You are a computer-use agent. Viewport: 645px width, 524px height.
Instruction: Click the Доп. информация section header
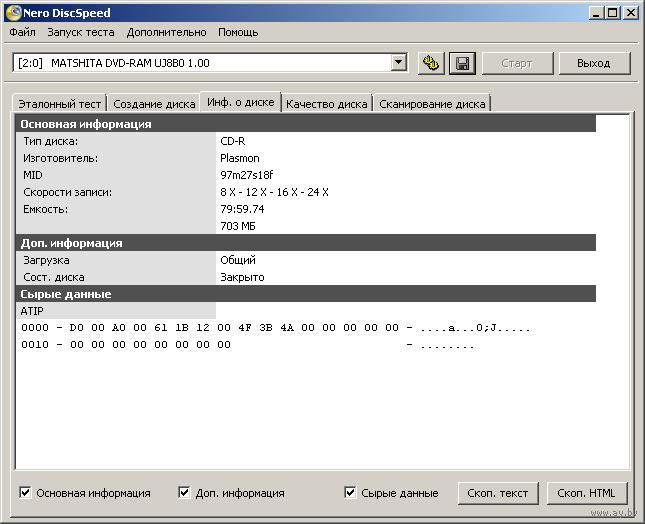(306, 243)
